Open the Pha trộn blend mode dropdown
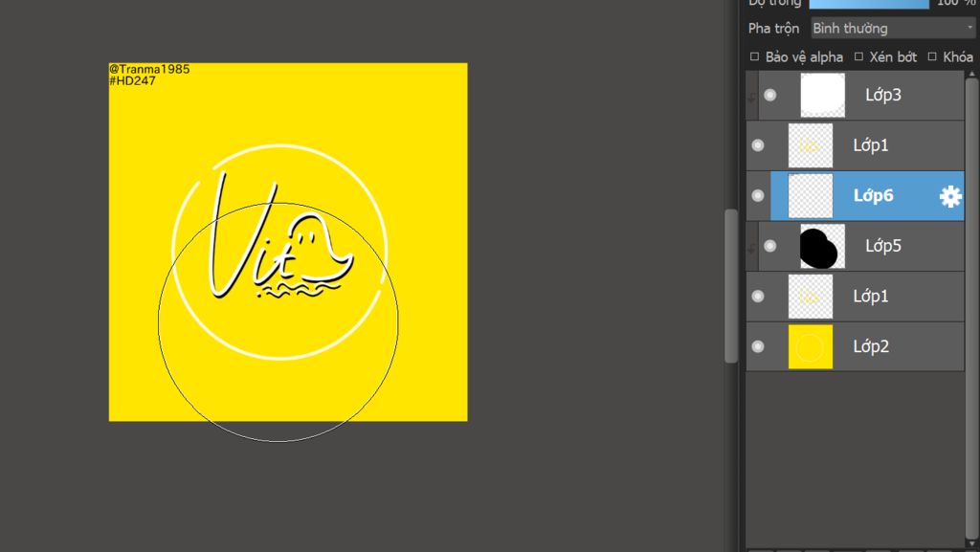The width and height of the screenshot is (980, 552). 894,28
